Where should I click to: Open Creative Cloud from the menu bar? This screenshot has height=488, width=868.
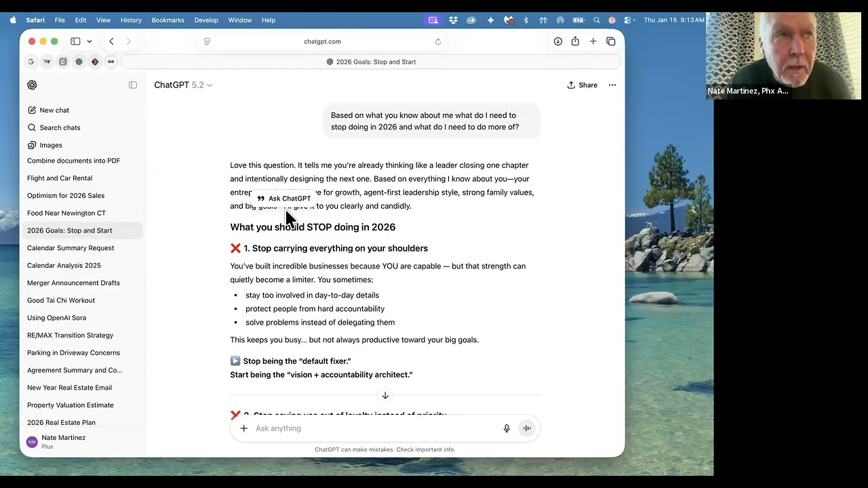coord(471,20)
